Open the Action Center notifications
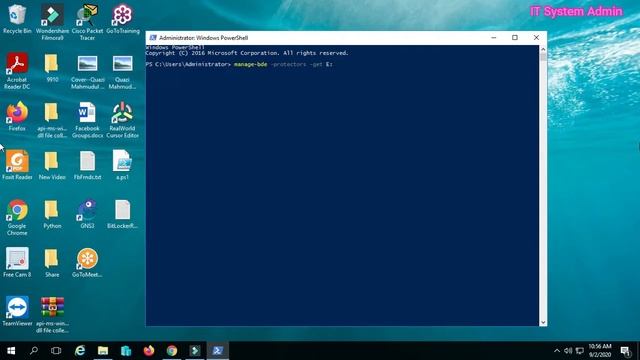 pos(625,351)
